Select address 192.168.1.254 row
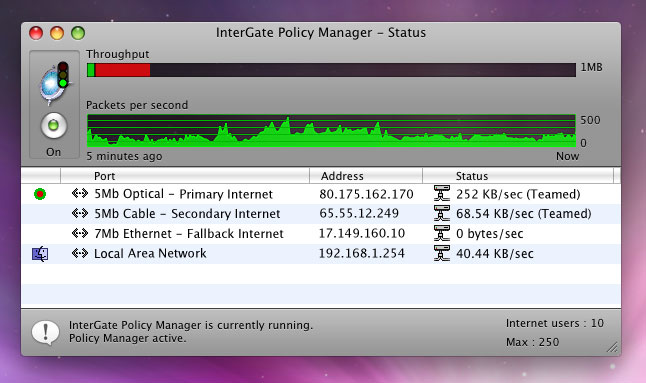646x383 pixels. pos(321,254)
